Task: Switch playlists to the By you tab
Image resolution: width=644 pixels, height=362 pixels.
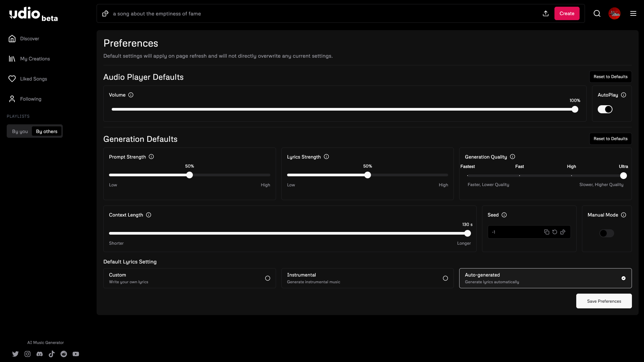Action: [x=20, y=131]
